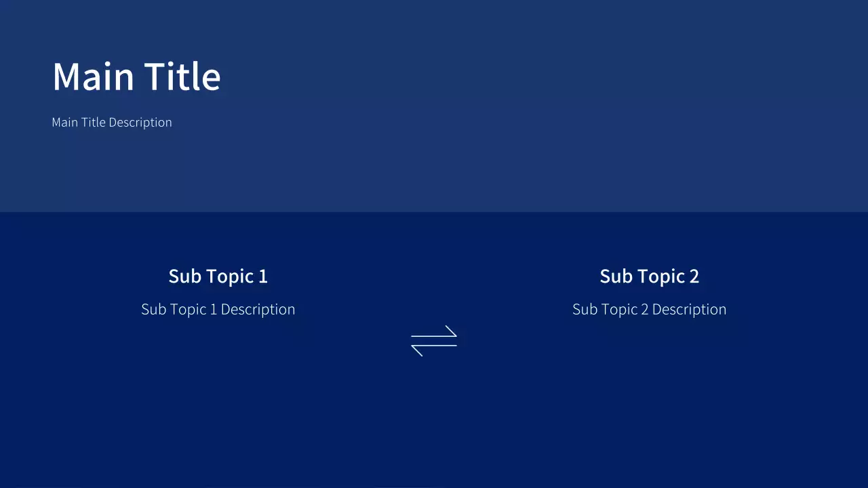868x488 pixels.
Task: Click empty space in the lighter-blue header band
Action: pyautogui.click(x=542, y=102)
